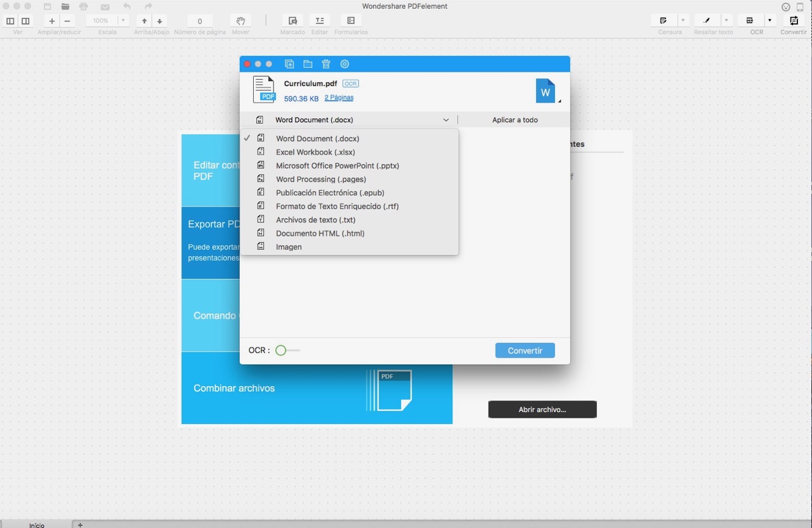Viewport: 812px width, 528px height.
Task: Choose Word Processing (.pages) option
Action: tap(349, 179)
